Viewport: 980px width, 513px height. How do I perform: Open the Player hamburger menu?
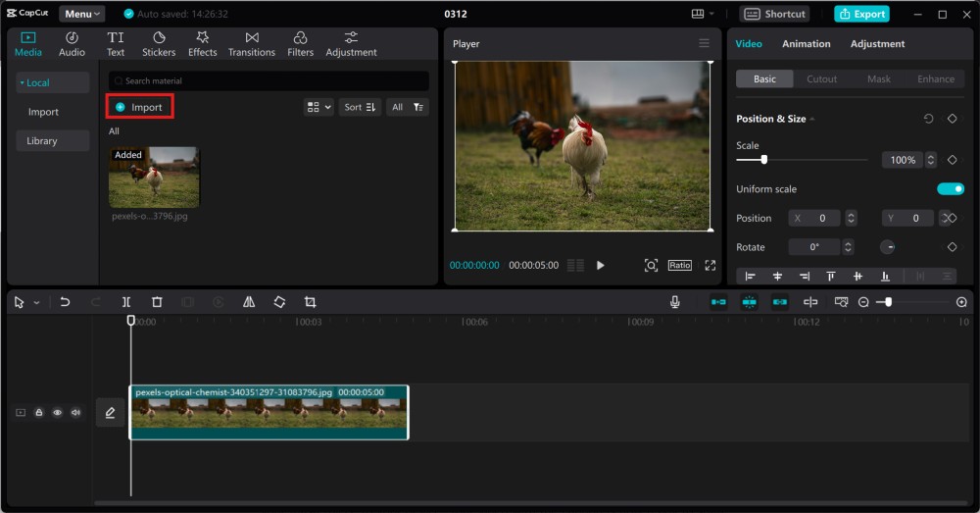(704, 43)
